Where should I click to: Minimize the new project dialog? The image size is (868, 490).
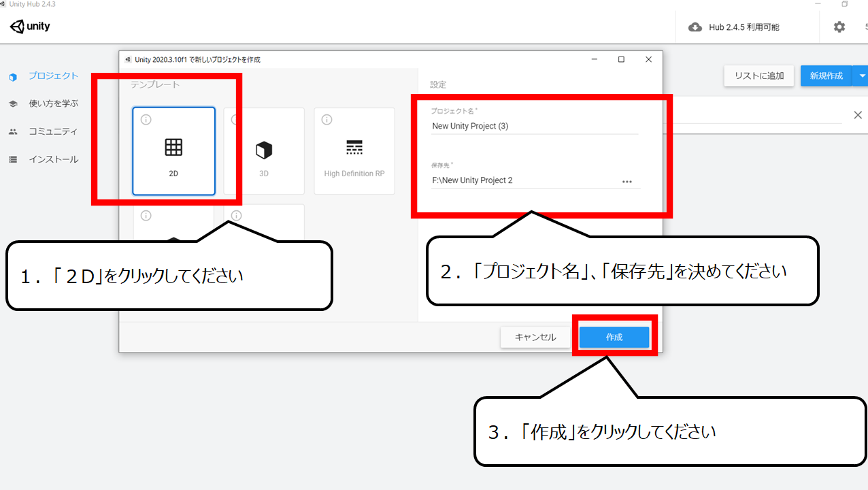pyautogui.click(x=593, y=59)
